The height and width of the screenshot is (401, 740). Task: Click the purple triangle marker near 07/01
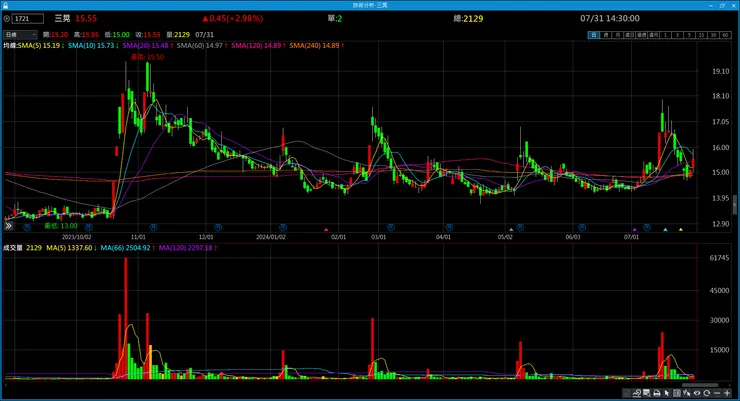[635, 230]
